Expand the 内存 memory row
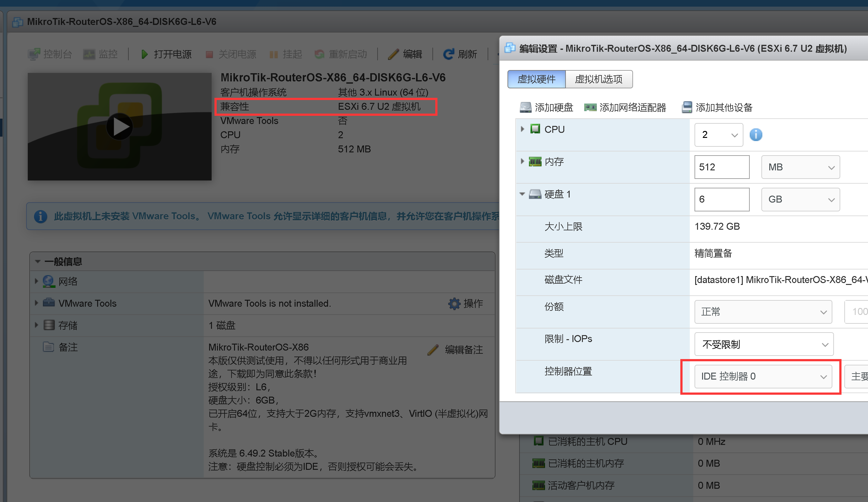The width and height of the screenshot is (868, 502). [523, 161]
